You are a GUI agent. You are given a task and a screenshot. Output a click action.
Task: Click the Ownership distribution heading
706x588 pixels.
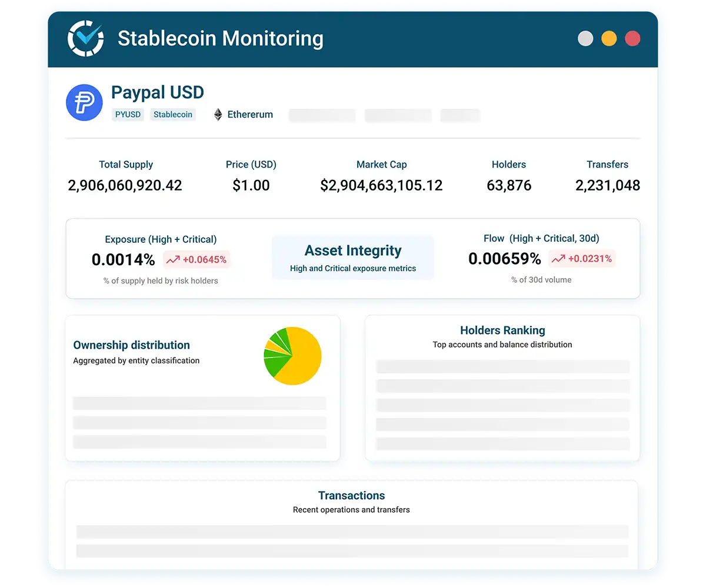point(131,345)
